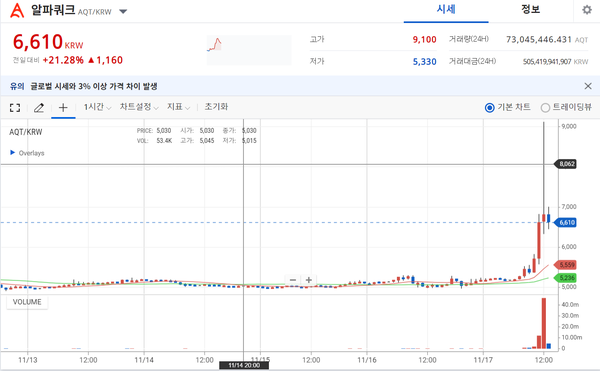The height and width of the screenshot is (371, 600).
Task: Click the 초기화 reset button
Action: [x=216, y=107]
